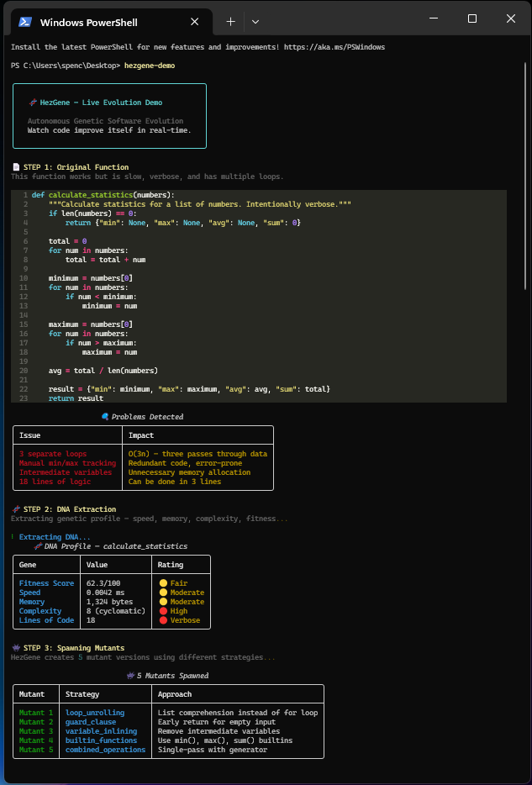The width and height of the screenshot is (532, 785).
Task: Maximize the terminal window
Action: click(472, 18)
